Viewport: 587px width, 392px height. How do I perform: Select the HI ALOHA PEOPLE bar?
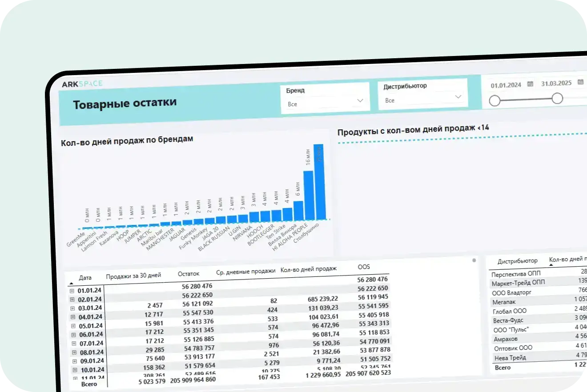point(308,196)
